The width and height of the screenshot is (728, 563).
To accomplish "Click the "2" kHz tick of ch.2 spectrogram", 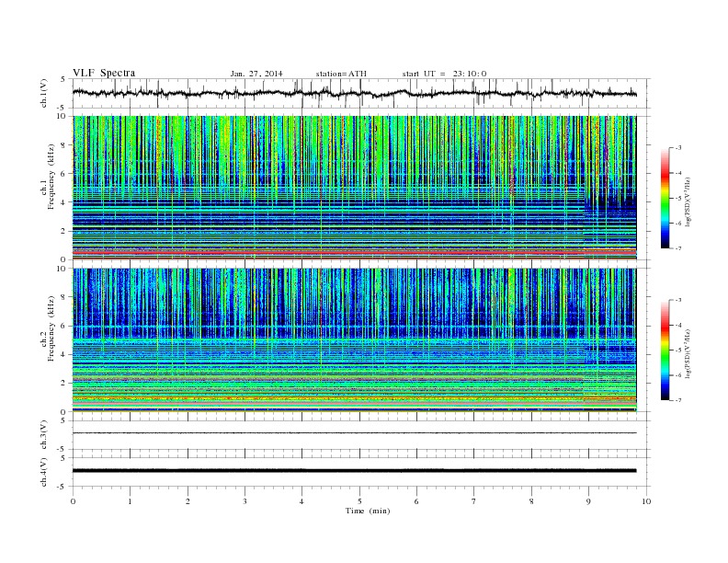I will point(63,383).
